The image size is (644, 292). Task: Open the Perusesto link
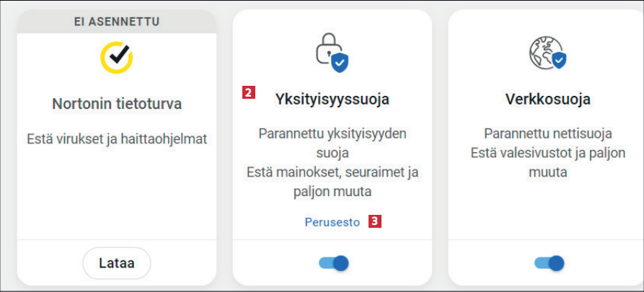[x=332, y=222]
